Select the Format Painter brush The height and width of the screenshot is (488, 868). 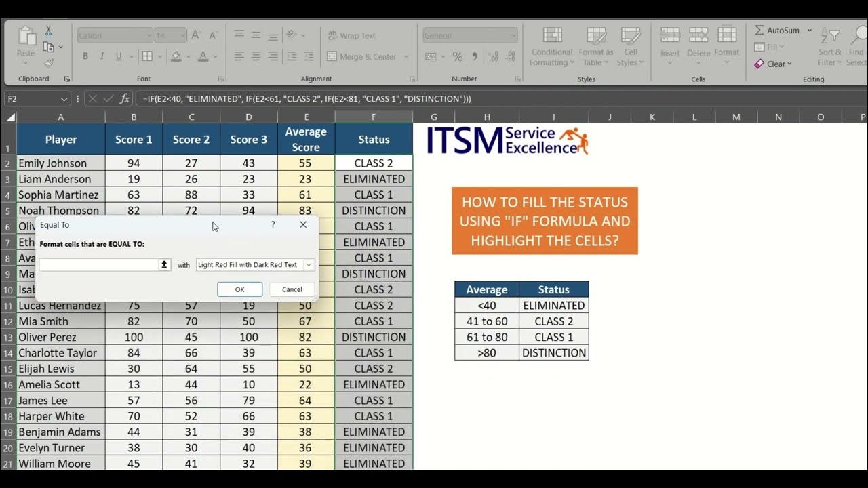click(x=48, y=63)
